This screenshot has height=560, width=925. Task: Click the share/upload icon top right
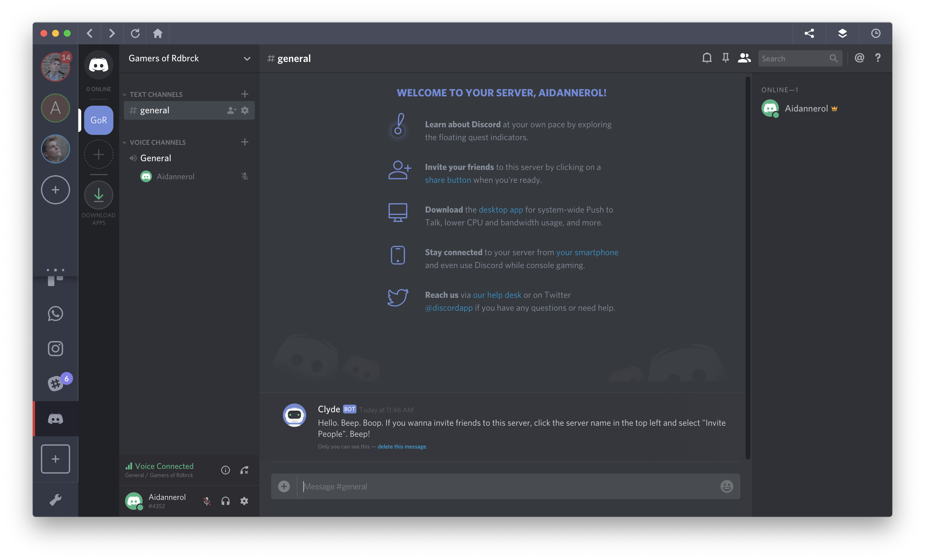809,32
